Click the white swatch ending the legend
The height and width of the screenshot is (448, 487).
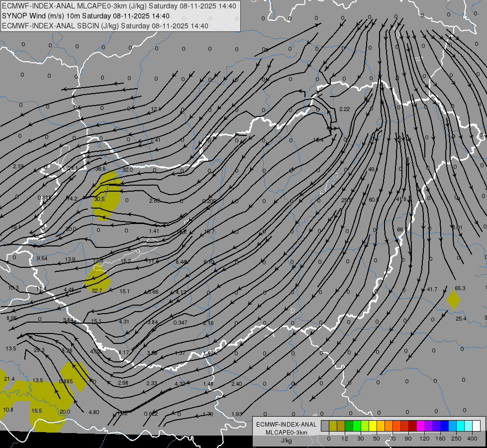pos(476,426)
